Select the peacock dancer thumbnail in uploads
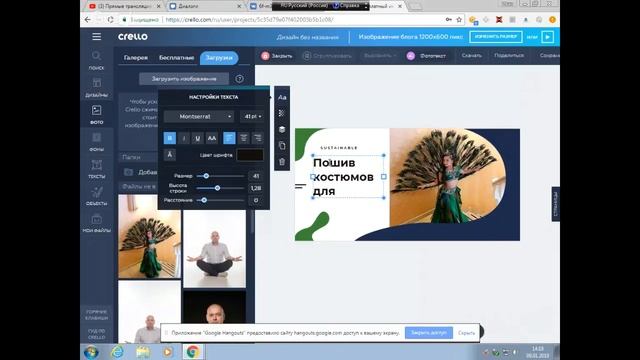The width and height of the screenshot is (640, 360). tap(149, 237)
